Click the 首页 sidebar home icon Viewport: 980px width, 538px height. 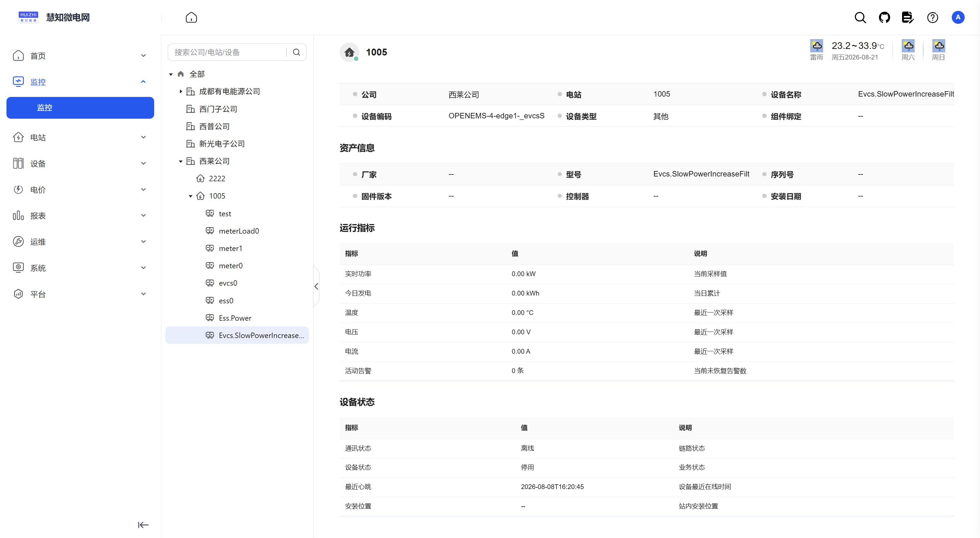(x=18, y=56)
